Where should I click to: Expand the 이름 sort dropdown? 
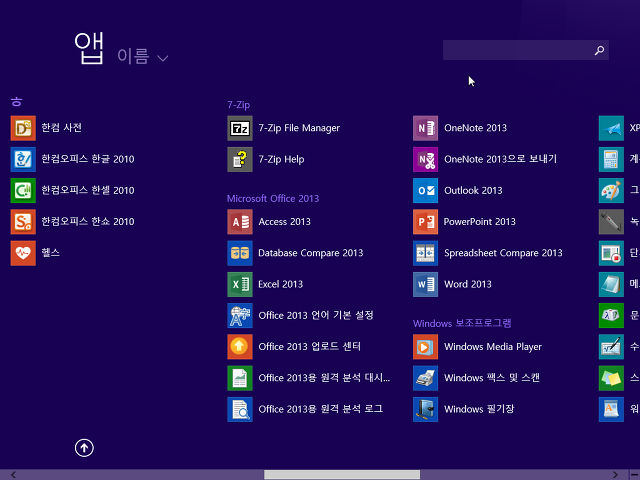142,56
